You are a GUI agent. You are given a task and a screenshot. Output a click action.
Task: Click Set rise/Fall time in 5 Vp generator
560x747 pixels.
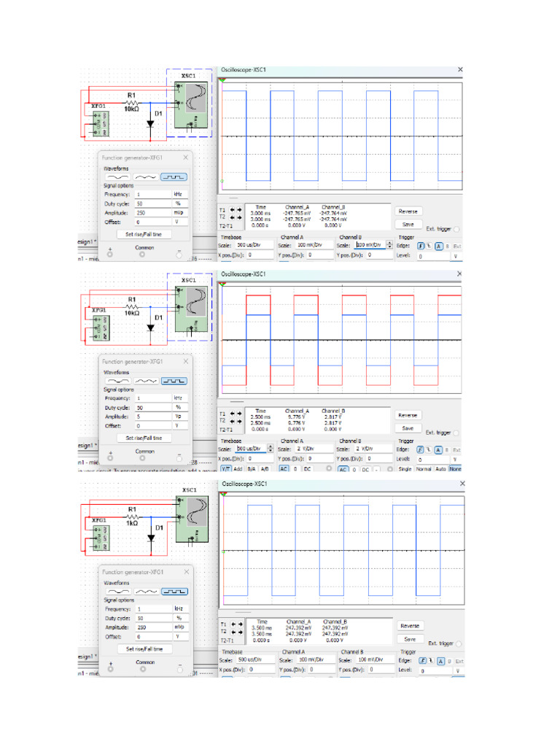coord(144,438)
